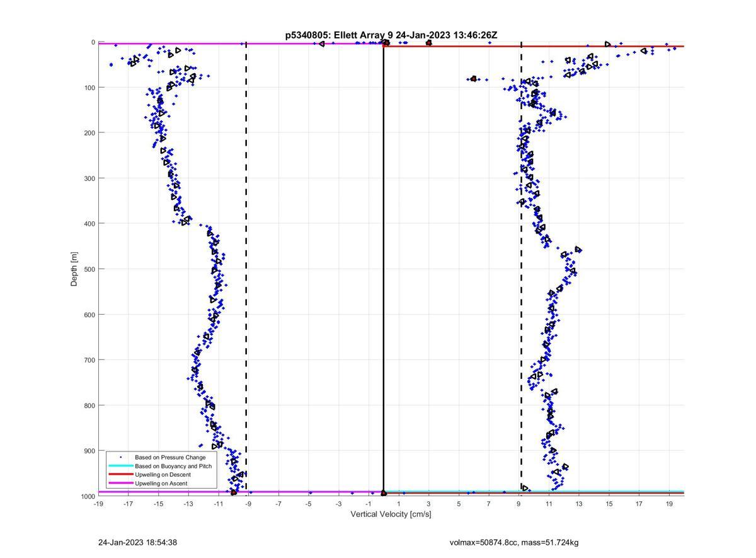The width and height of the screenshot is (756, 558).
Task: Click the x-axis tick label '9'
Action: 519,504
